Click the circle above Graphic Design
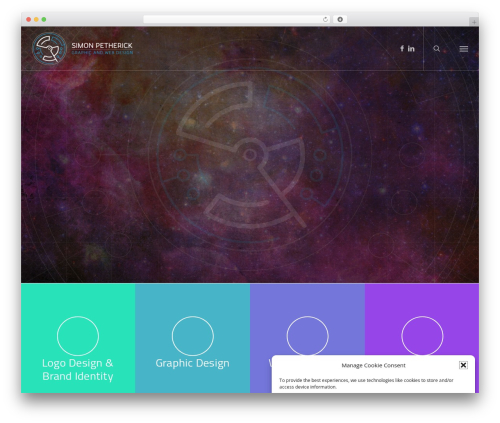 click(x=193, y=336)
